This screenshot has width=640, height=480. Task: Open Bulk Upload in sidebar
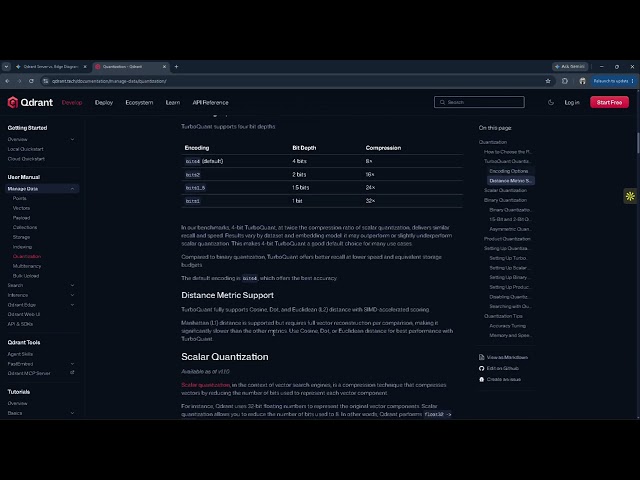click(26, 276)
